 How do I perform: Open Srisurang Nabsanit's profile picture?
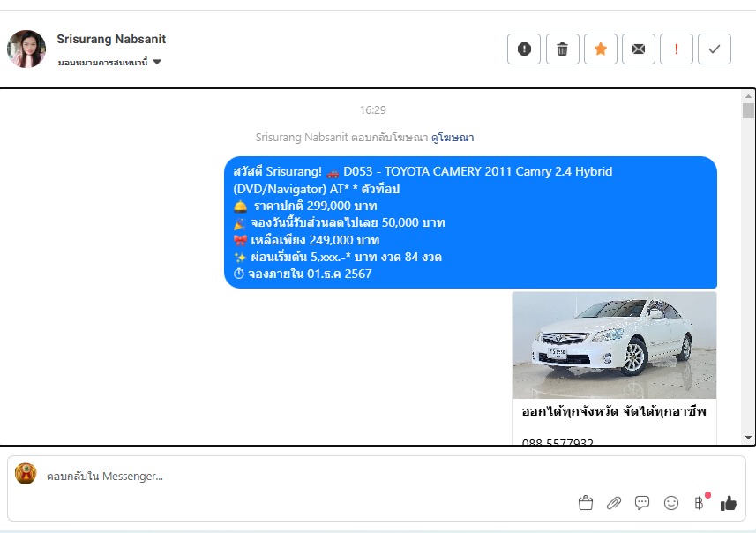point(26,49)
